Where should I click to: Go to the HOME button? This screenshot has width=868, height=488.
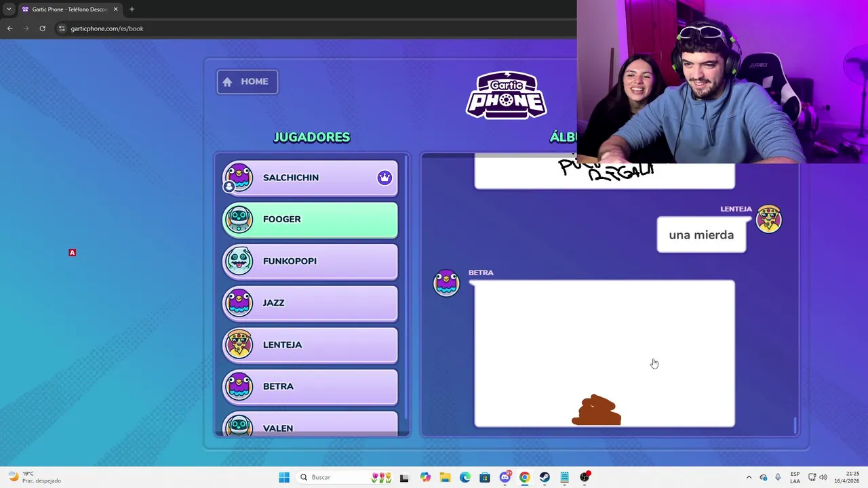point(247,81)
